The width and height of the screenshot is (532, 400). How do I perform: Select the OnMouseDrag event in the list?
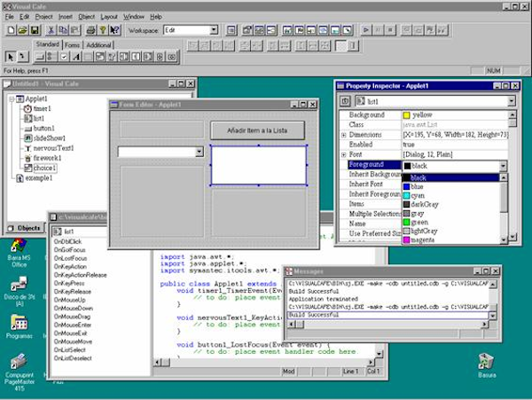tap(72, 317)
